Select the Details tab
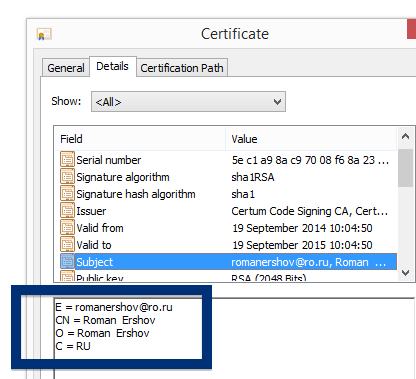Screen dimensions: 416x379 (x=113, y=66)
